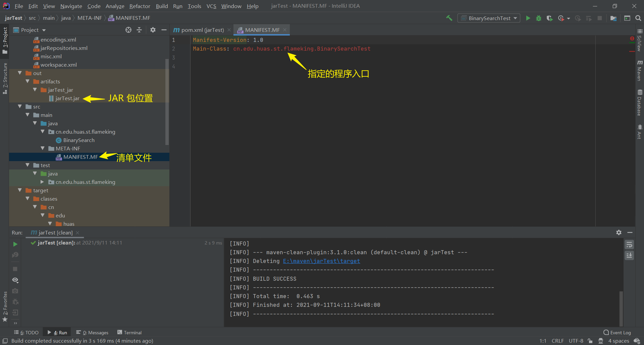Toggle the eye icon in Run panel
The width and height of the screenshot is (644, 345).
(15, 280)
